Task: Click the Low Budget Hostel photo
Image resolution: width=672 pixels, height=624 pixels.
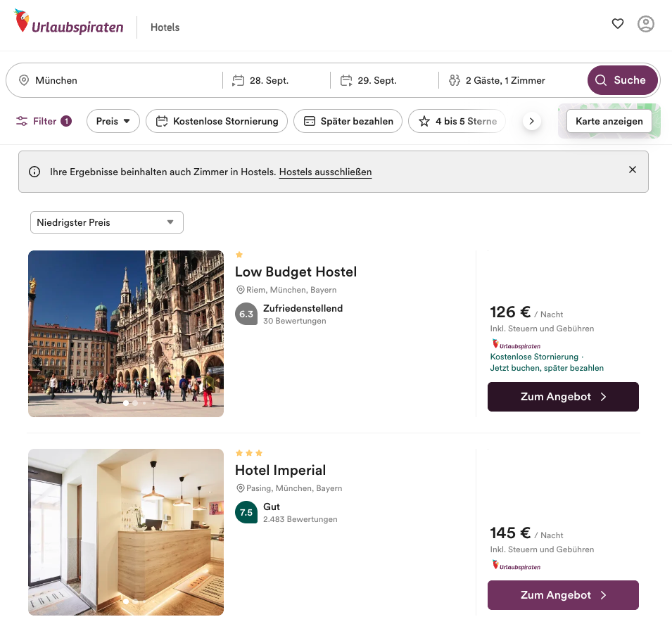Action: [x=126, y=333]
